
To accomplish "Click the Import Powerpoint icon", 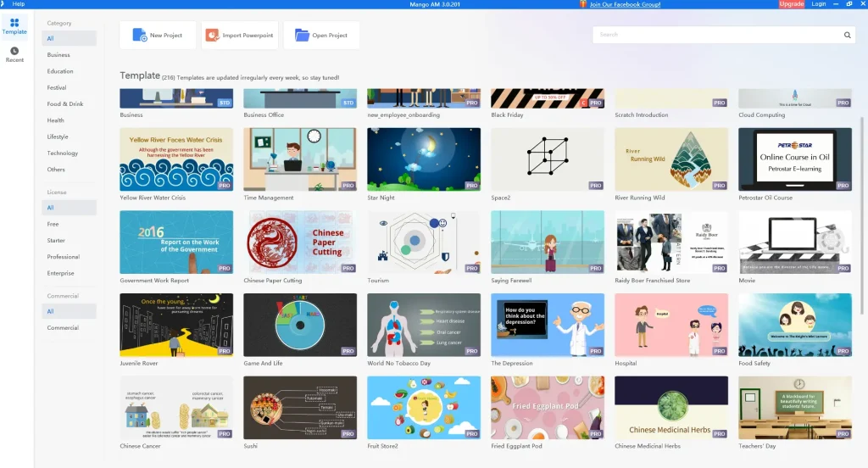I will click(212, 36).
